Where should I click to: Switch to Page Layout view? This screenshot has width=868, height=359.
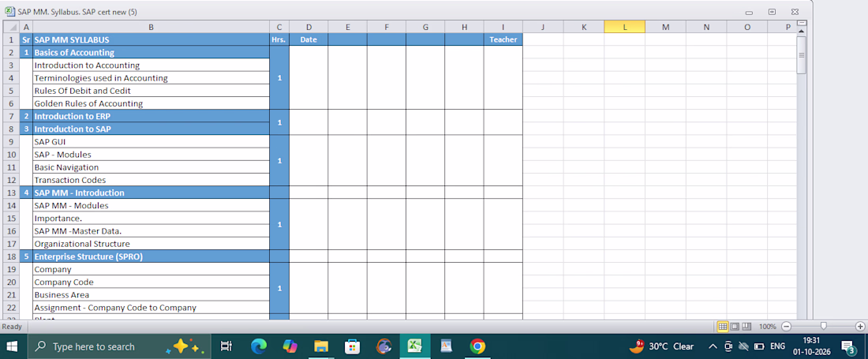(x=735, y=327)
